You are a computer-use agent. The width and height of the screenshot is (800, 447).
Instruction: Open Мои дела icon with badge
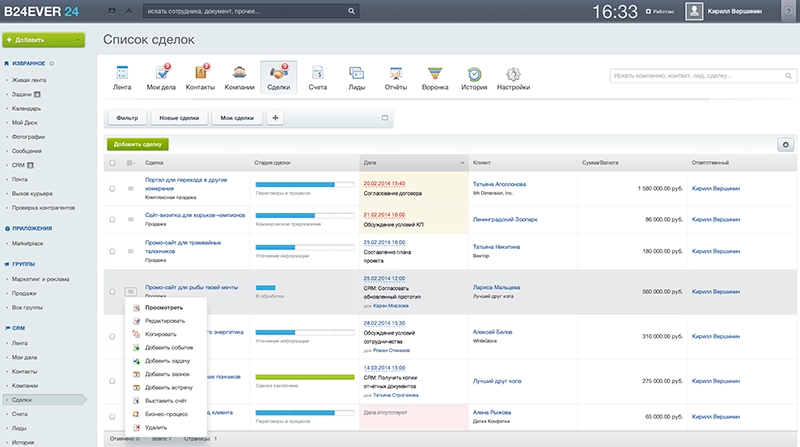coord(161,77)
